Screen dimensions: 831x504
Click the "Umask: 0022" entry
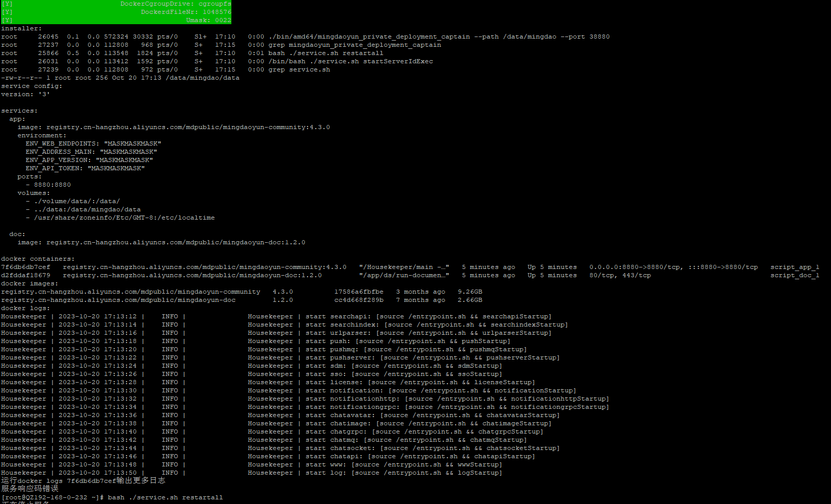point(209,20)
